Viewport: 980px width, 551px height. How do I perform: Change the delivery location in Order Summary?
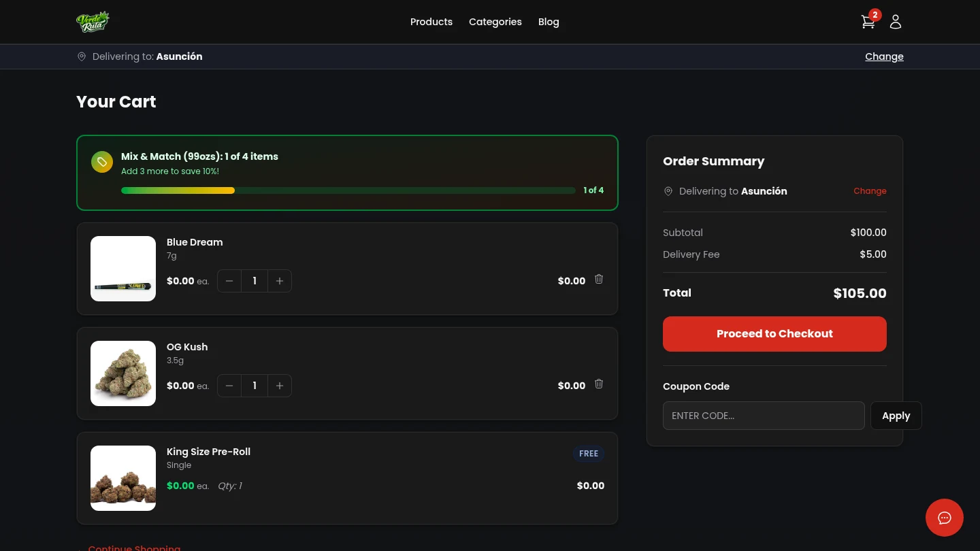(870, 191)
